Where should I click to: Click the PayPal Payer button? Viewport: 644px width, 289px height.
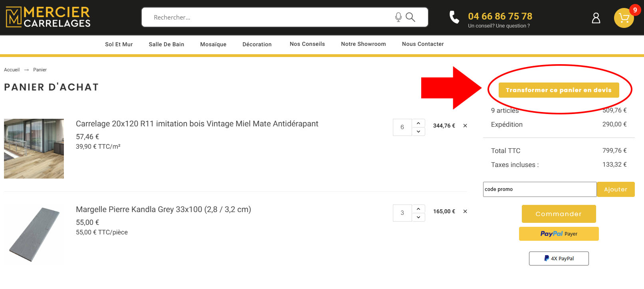[559, 234]
